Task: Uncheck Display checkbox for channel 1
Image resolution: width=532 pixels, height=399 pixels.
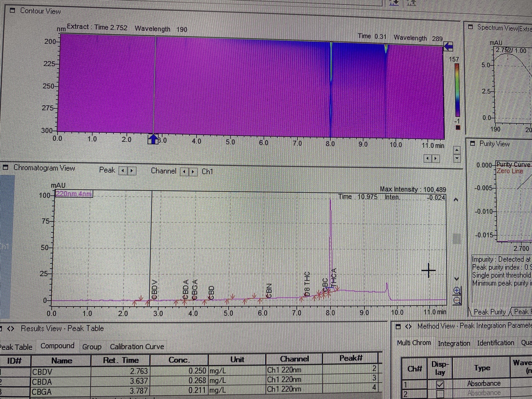Action: coord(440,384)
